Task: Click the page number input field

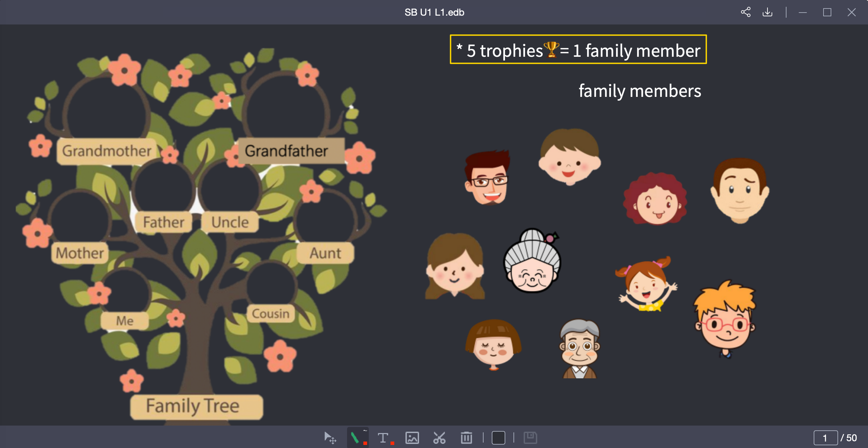Action: pyautogui.click(x=825, y=438)
